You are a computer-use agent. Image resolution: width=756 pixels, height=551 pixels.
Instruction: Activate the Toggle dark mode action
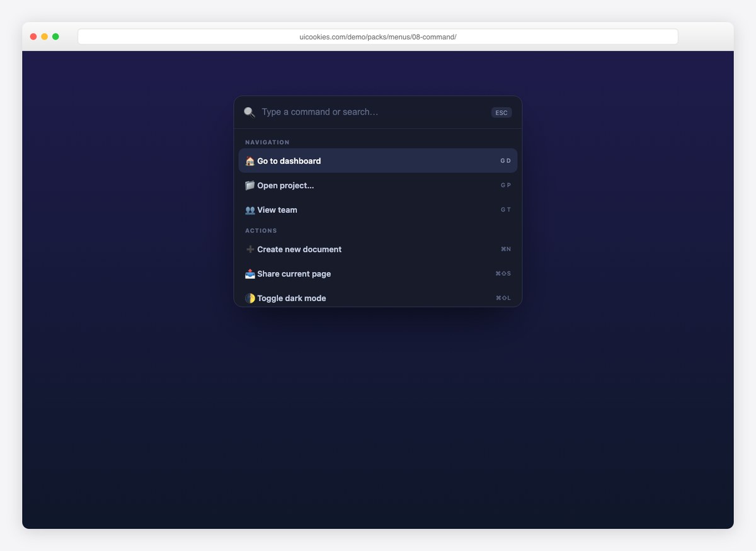(x=378, y=298)
